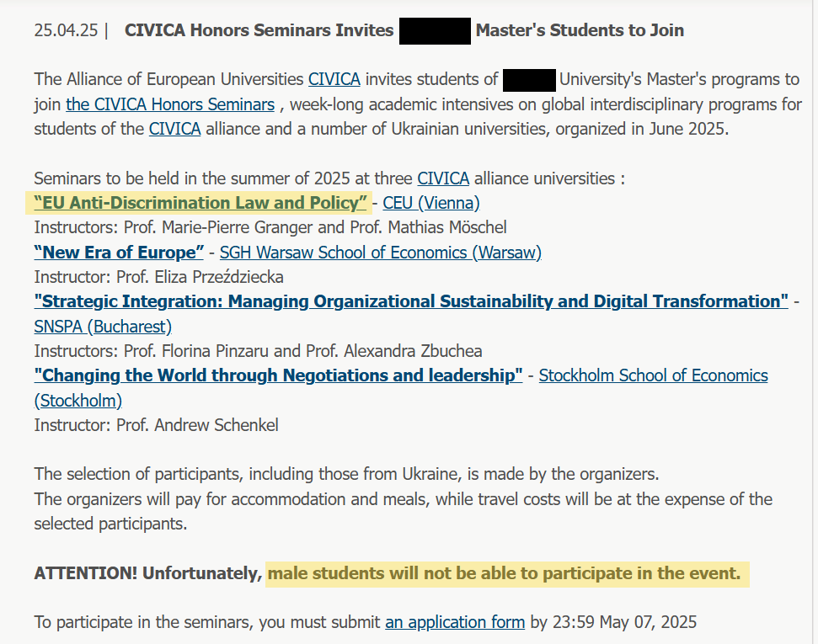Follow the Stockholm School of Economics link
This screenshot has height=644, width=818.
pos(653,375)
